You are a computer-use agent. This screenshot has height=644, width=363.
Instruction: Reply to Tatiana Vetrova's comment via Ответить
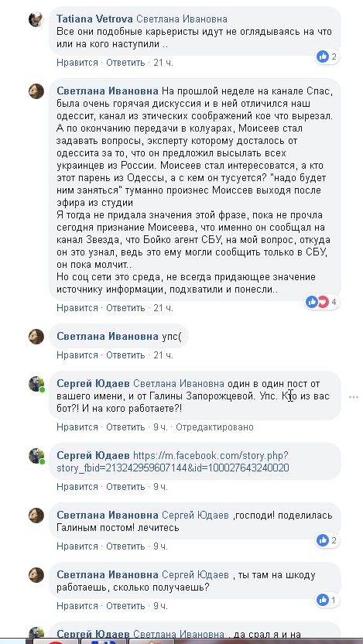(x=125, y=63)
